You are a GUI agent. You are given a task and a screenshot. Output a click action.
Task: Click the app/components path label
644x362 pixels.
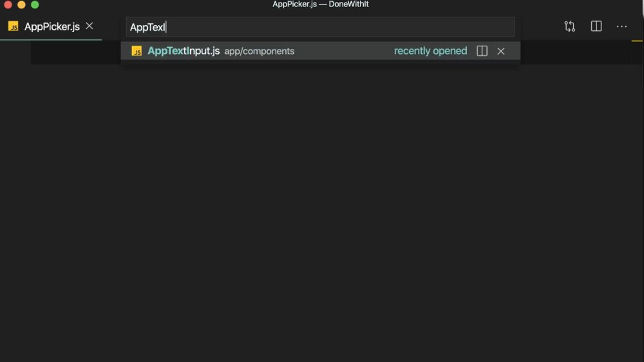[x=259, y=52]
